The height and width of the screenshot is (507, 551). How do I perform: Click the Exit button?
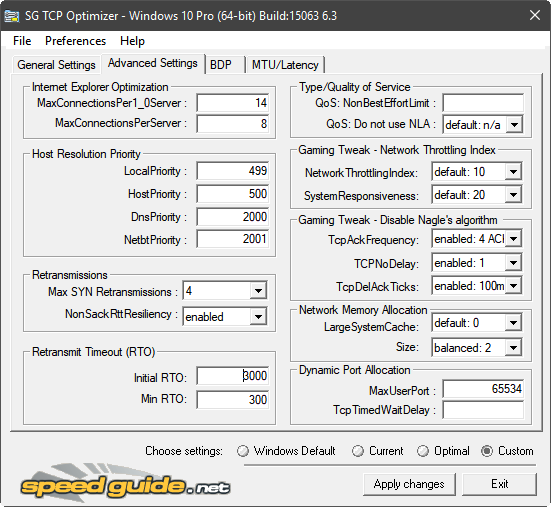(499, 484)
